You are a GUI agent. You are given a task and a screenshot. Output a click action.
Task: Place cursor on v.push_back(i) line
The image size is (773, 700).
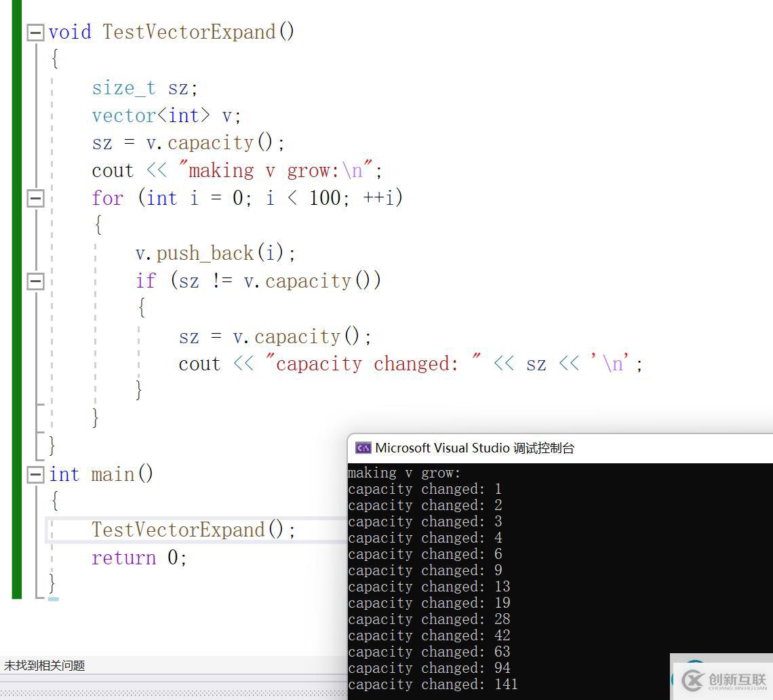tap(216, 254)
